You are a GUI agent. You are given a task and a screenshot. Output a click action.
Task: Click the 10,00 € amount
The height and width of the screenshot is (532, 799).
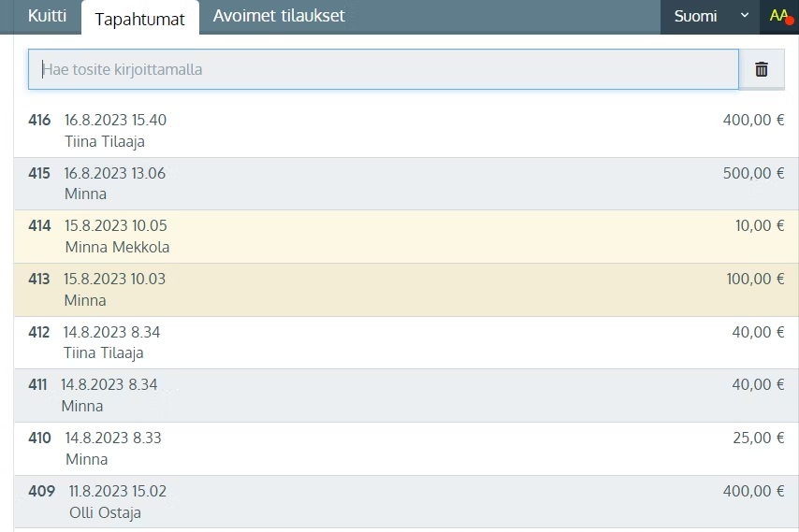[x=760, y=225]
